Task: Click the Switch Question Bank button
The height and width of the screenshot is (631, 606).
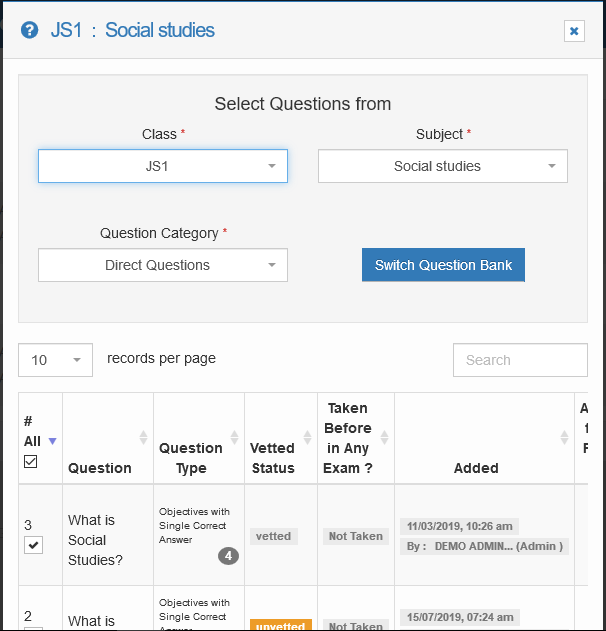Action: click(x=443, y=265)
